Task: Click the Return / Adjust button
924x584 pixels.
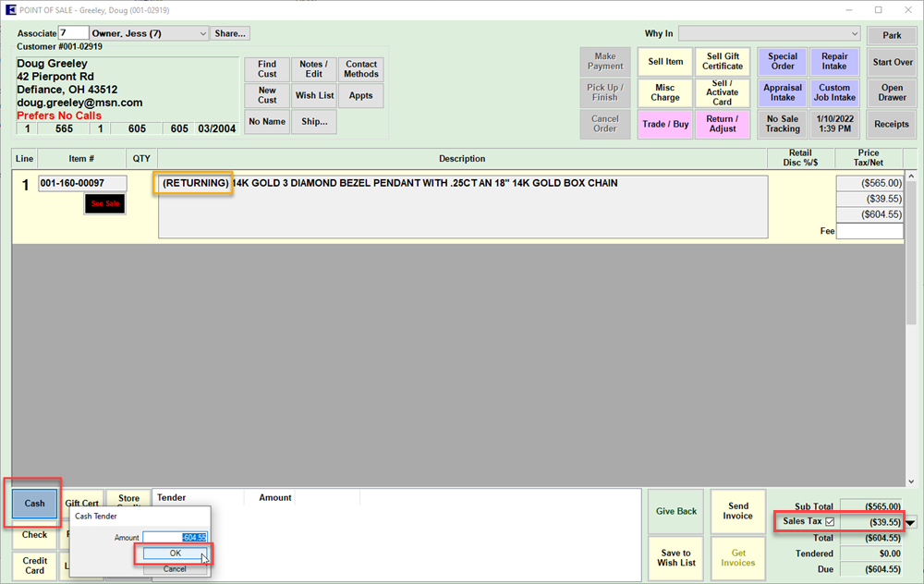Action: [722, 124]
